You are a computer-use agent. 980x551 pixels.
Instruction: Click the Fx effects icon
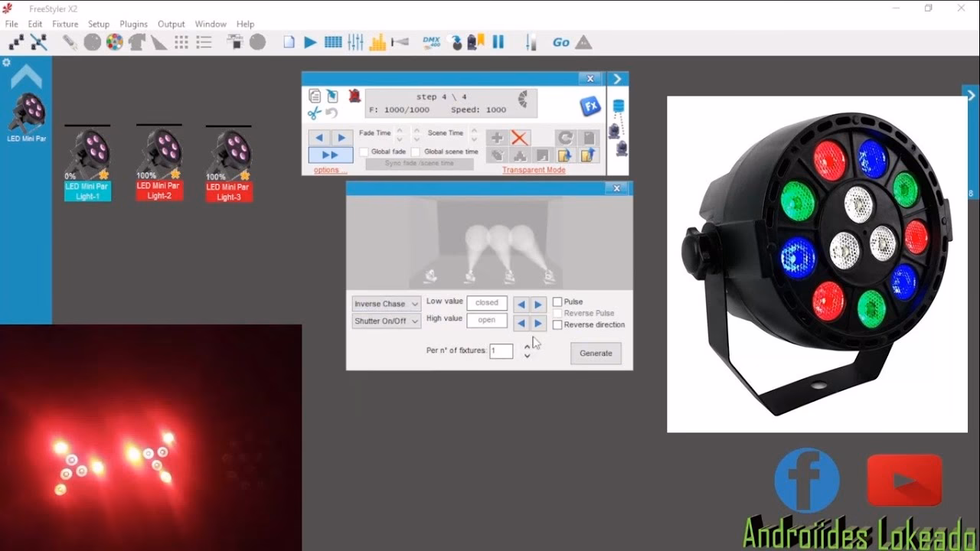pyautogui.click(x=590, y=106)
